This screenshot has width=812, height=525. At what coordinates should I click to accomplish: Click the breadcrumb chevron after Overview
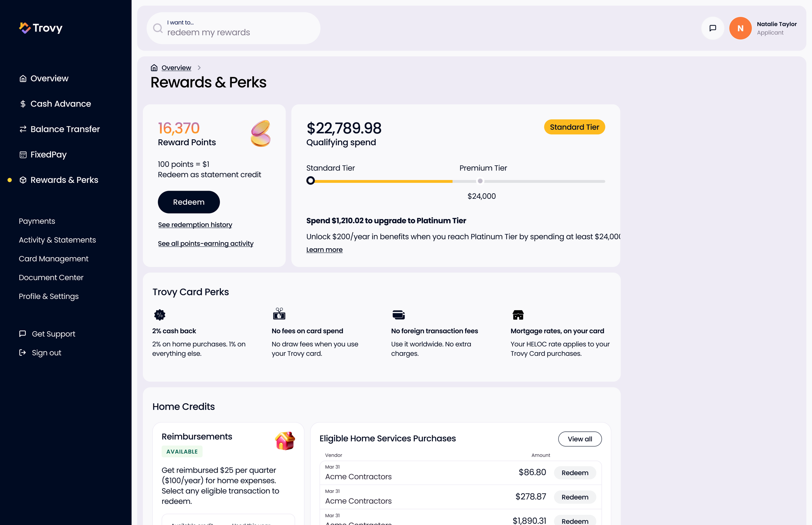click(x=199, y=68)
